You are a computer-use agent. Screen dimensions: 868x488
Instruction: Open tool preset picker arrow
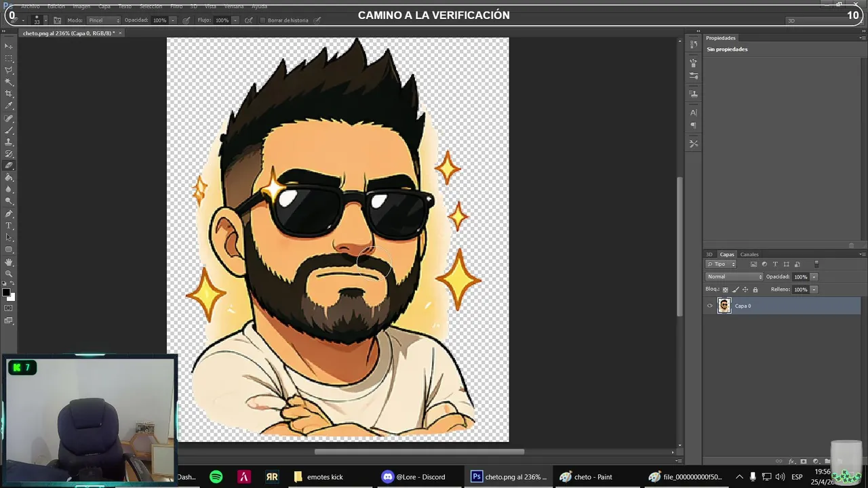tap(23, 20)
